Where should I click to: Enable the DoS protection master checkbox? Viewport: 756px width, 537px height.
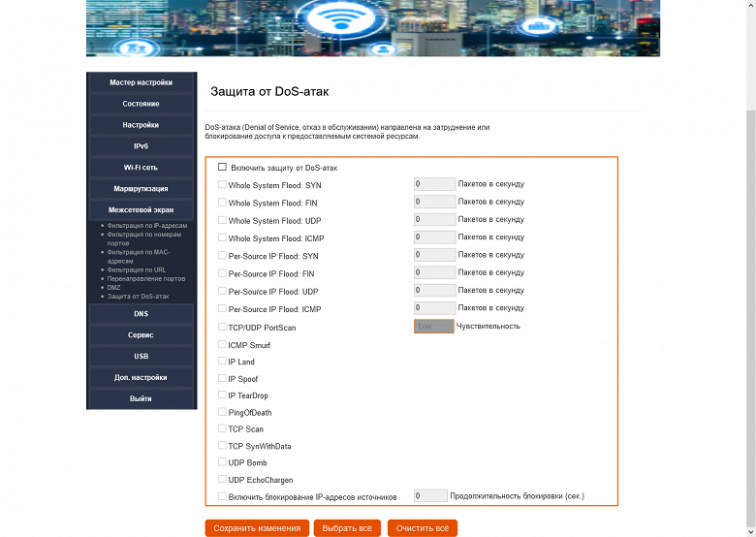point(222,167)
